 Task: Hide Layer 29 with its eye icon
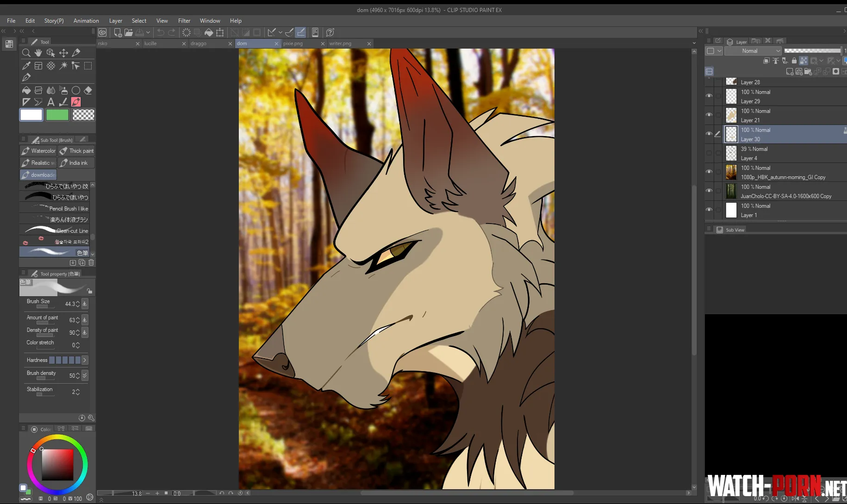(709, 96)
